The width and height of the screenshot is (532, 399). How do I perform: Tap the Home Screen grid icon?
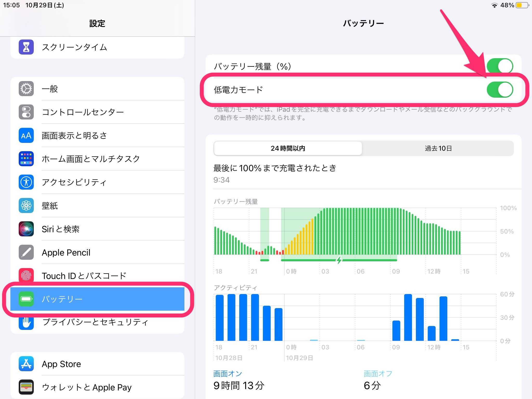(26, 159)
